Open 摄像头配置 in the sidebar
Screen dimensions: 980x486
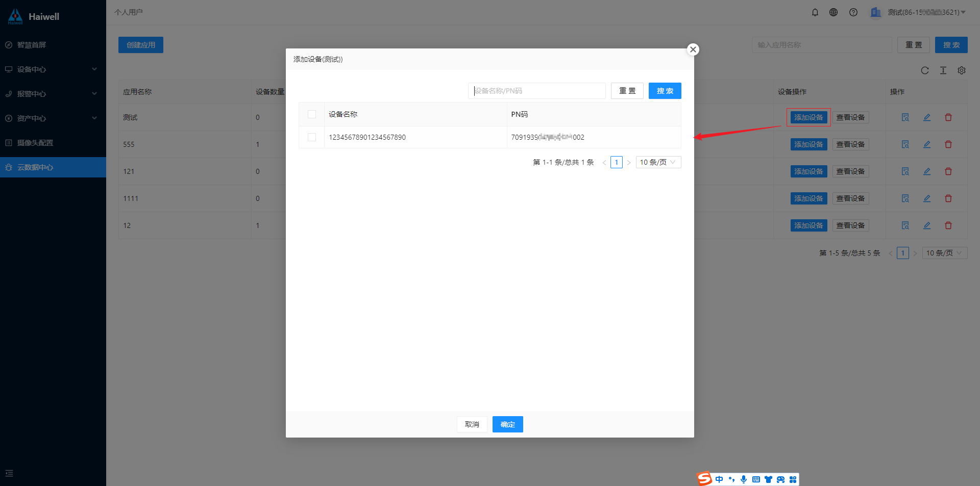(53, 143)
